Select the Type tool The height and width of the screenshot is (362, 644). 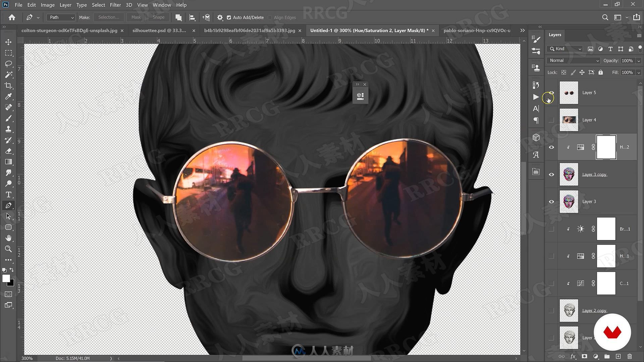point(8,194)
